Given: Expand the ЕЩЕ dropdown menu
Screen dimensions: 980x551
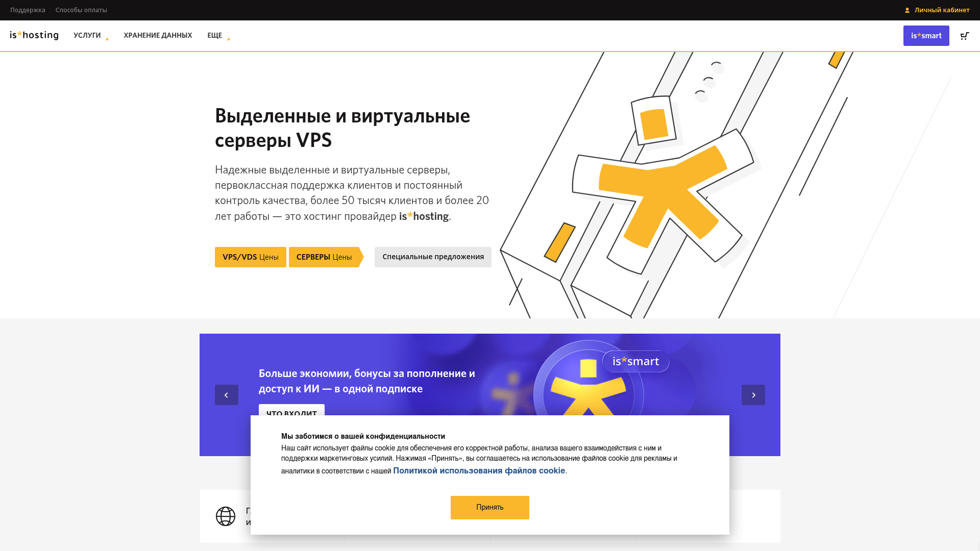Looking at the screenshot, I should (x=218, y=36).
